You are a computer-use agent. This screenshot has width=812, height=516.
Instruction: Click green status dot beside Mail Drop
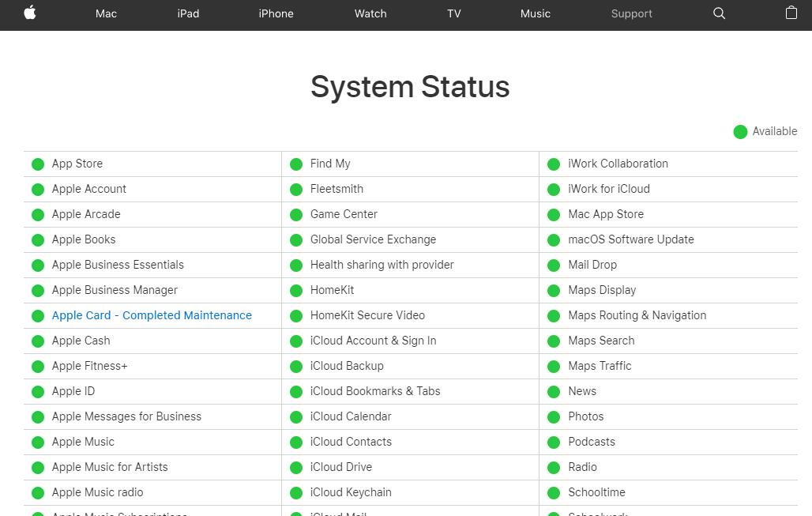click(x=554, y=266)
